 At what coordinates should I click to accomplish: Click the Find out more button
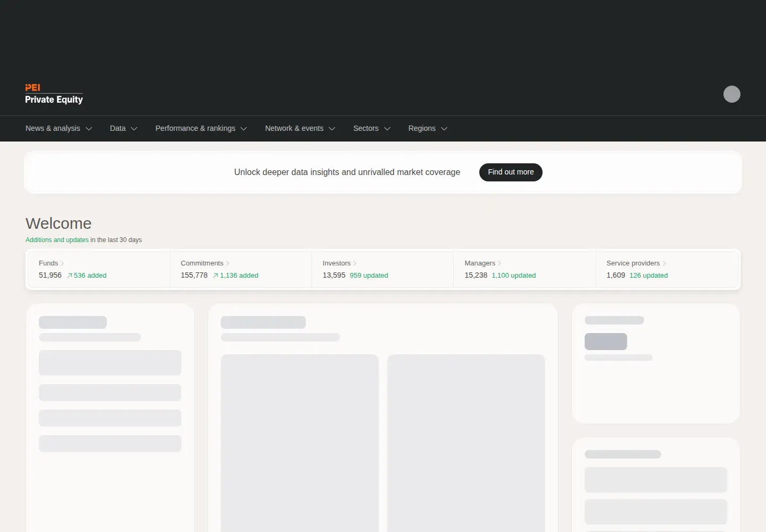[x=511, y=172]
